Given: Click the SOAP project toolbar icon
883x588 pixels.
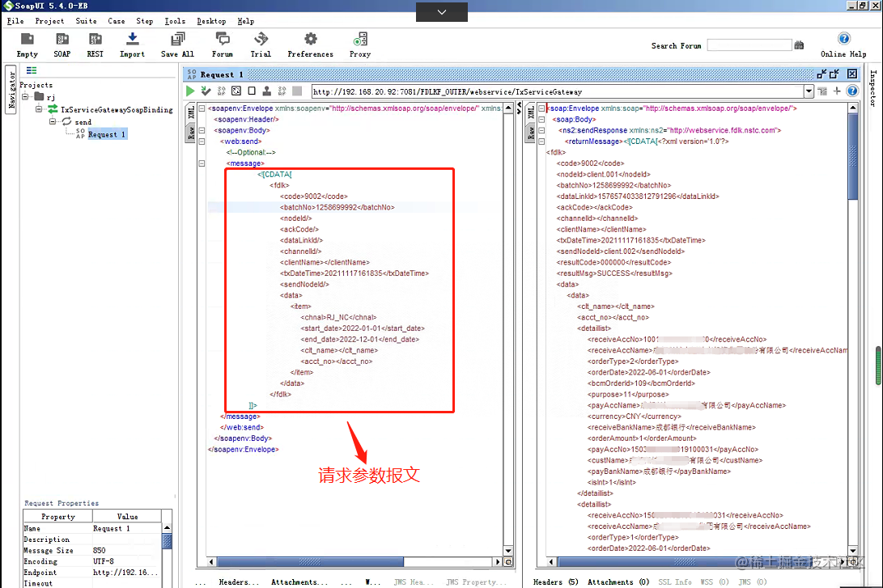Looking at the screenshot, I should [x=62, y=45].
